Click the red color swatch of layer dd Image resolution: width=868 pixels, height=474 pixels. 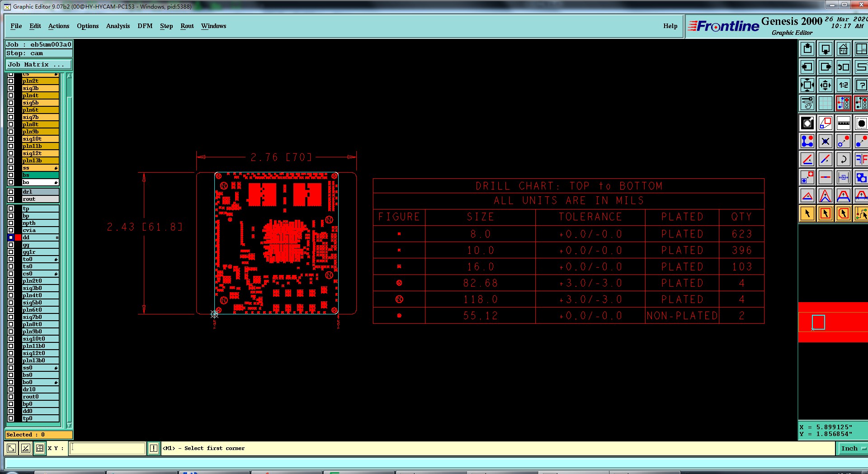(18, 237)
